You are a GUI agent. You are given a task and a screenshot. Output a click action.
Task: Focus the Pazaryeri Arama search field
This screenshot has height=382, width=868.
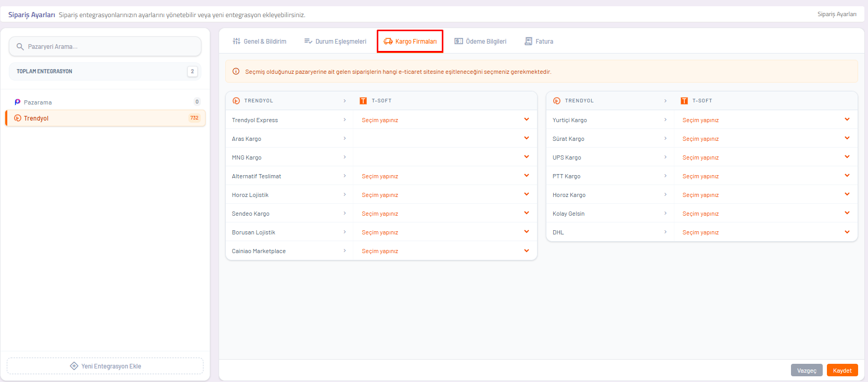pos(105,46)
